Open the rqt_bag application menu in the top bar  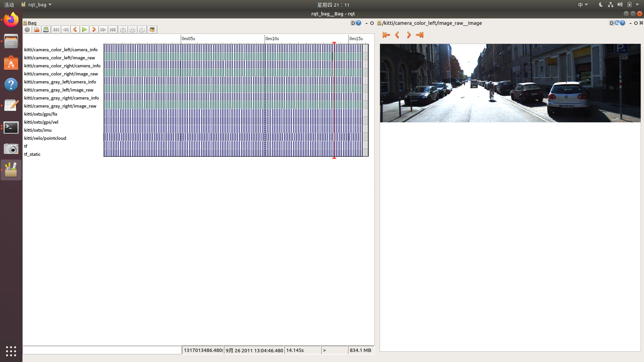click(36, 4)
